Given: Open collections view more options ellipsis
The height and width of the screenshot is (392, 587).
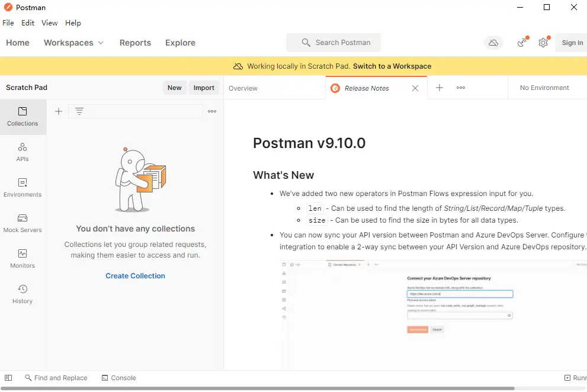Looking at the screenshot, I should (212, 111).
